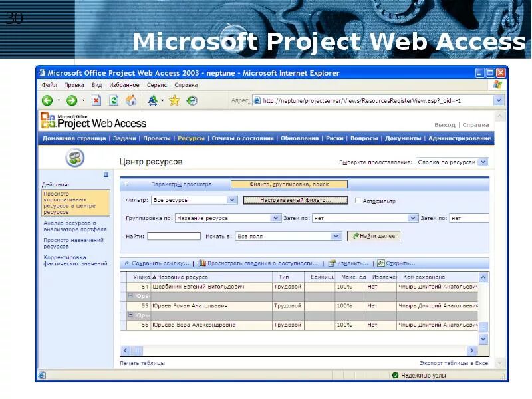This screenshot has width=532, height=399.
Task: Click the status bar page icon
Action: pyautogui.click(x=42, y=375)
